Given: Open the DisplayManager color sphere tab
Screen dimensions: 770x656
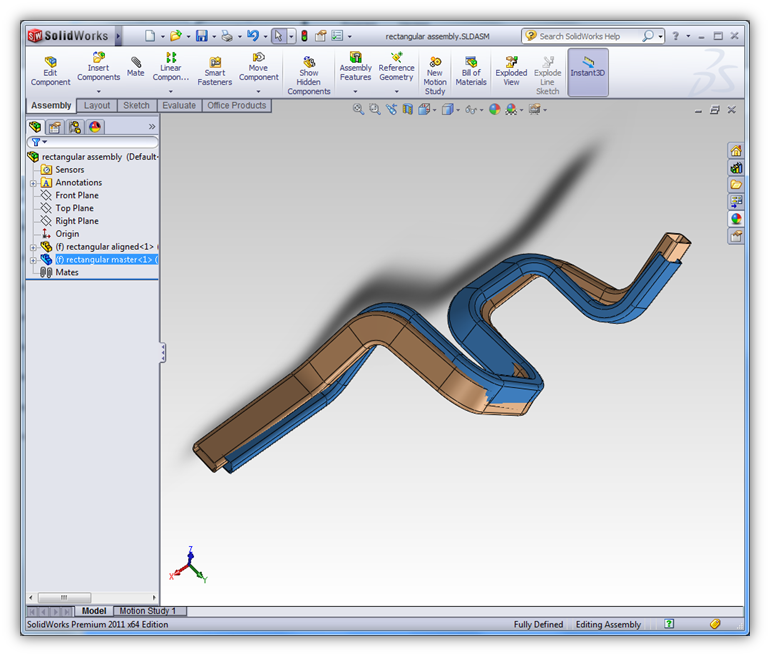Looking at the screenshot, I should click(x=95, y=127).
